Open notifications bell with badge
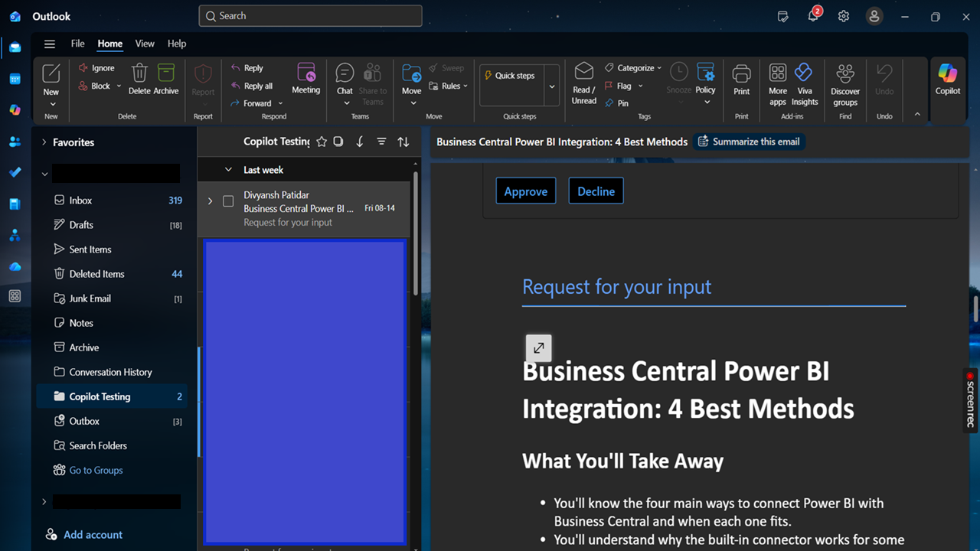 tap(813, 16)
